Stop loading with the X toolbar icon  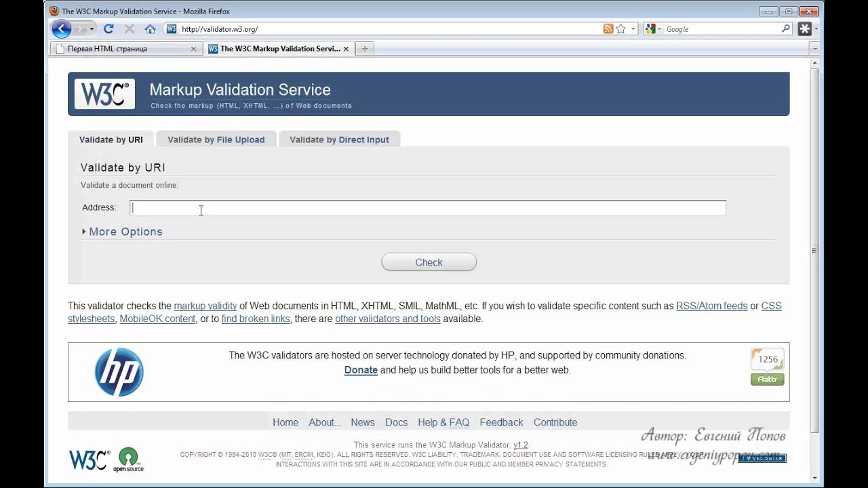(129, 29)
